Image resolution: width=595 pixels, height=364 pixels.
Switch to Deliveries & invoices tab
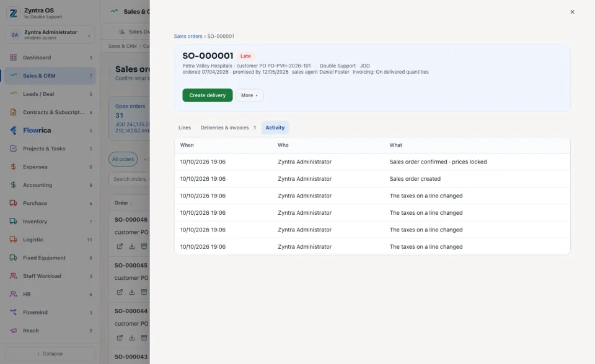[x=228, y=128]
